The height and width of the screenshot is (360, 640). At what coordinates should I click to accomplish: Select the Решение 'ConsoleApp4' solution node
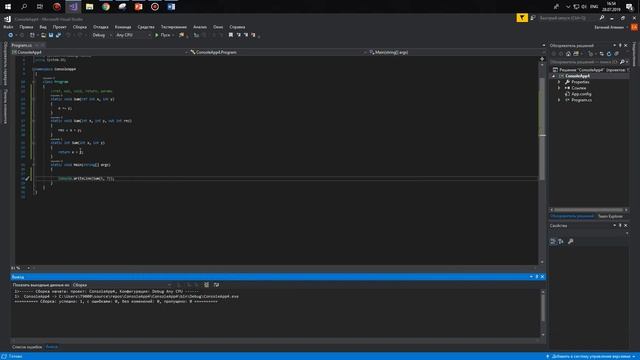(x=591, y=70)
